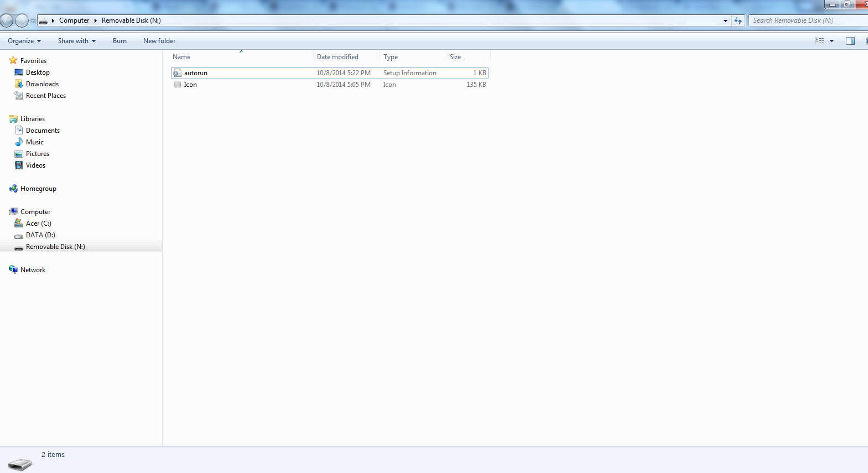The image size is (868, 473).
Task: Sort files by the Name column
Action: point(241,57)
